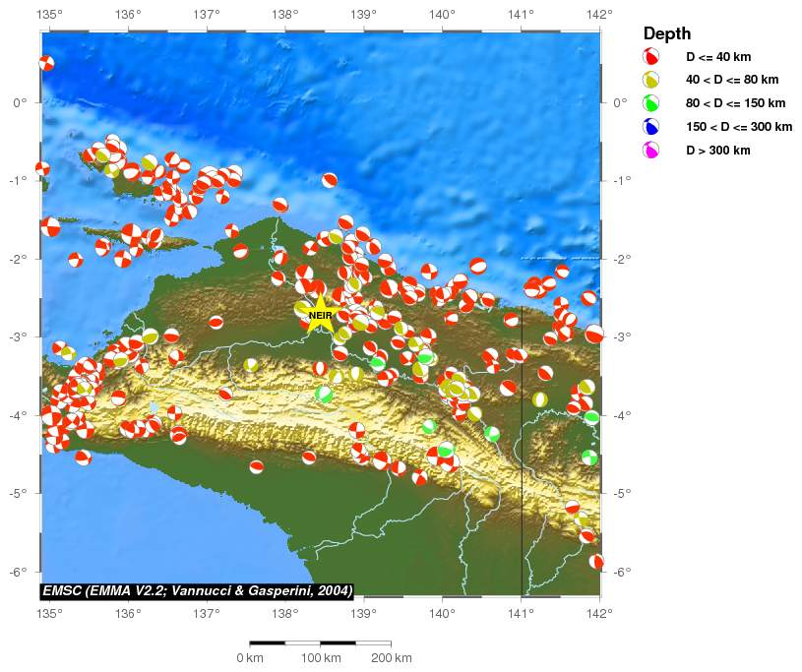The height and width of the screenshot is (672, 802).
Task: Click the red beachball at the bottom-right map edge near -6°
Action: tap(595, 561)
